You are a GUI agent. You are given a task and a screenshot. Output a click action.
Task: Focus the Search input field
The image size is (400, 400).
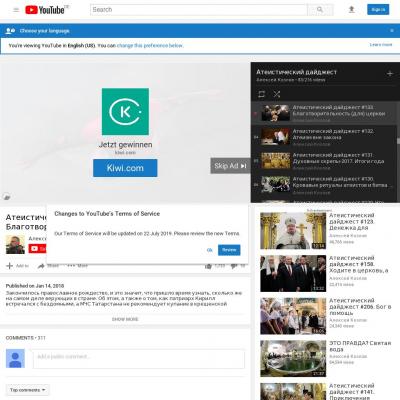tap(198, 10)
